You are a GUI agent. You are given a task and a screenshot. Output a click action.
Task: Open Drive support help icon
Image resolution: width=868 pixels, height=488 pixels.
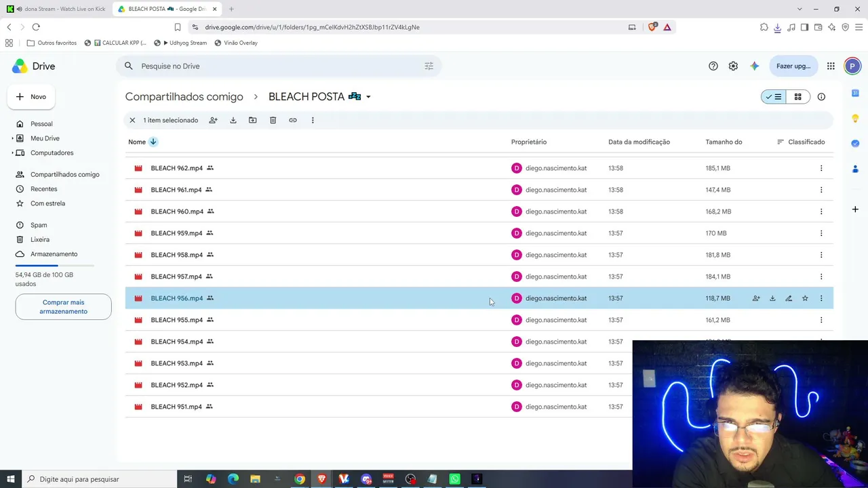pyautogui.click(x=713, y=66)
